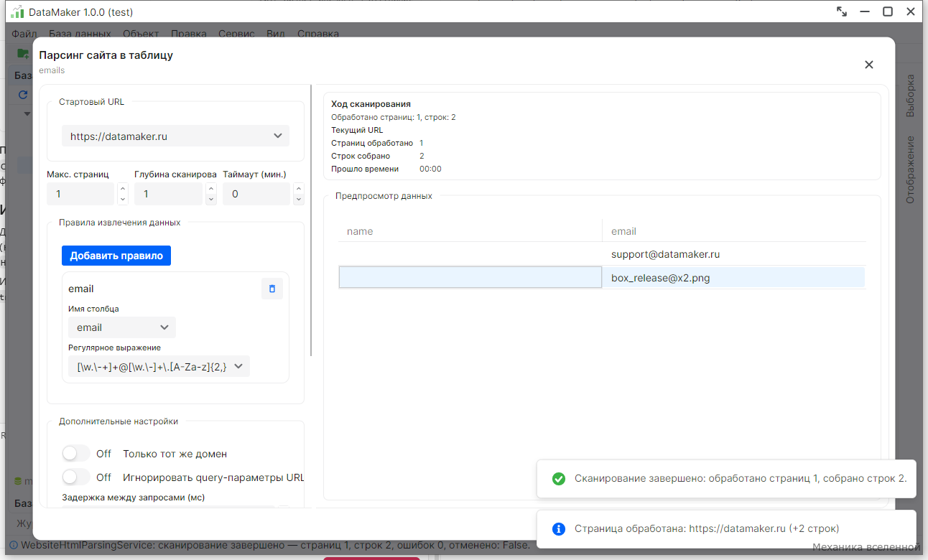Decrease Таймаут (мин.) value
The height and width of the screenshot is (560, 928).
point(299,200)
